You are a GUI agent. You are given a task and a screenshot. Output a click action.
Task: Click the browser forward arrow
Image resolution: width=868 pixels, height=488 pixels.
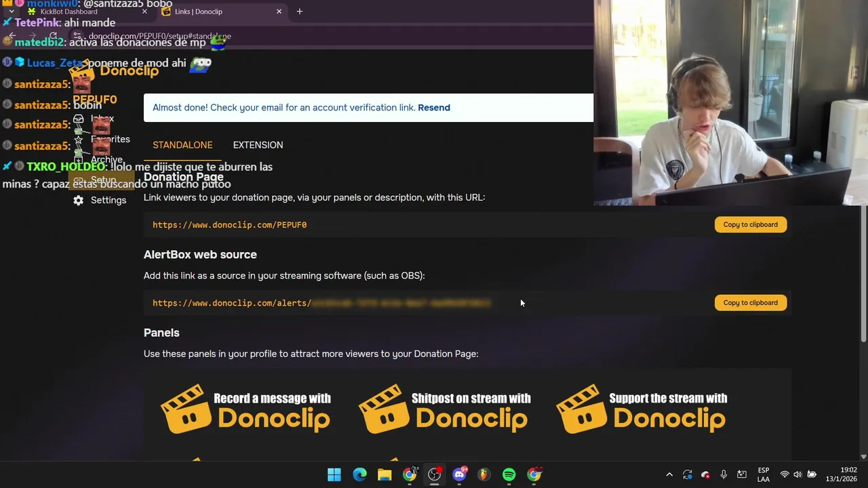[x=33, y=36]
